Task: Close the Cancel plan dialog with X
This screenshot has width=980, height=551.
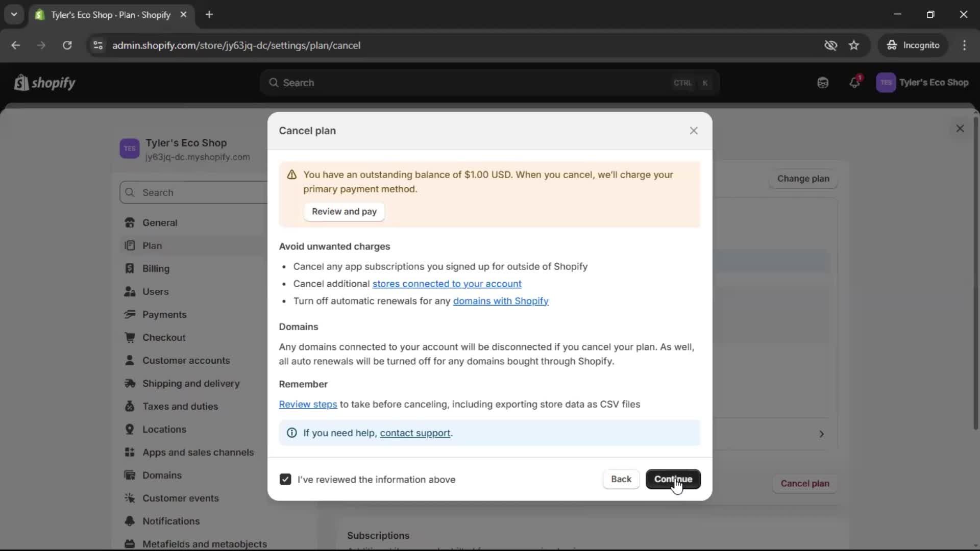Action: click(694, 131)
